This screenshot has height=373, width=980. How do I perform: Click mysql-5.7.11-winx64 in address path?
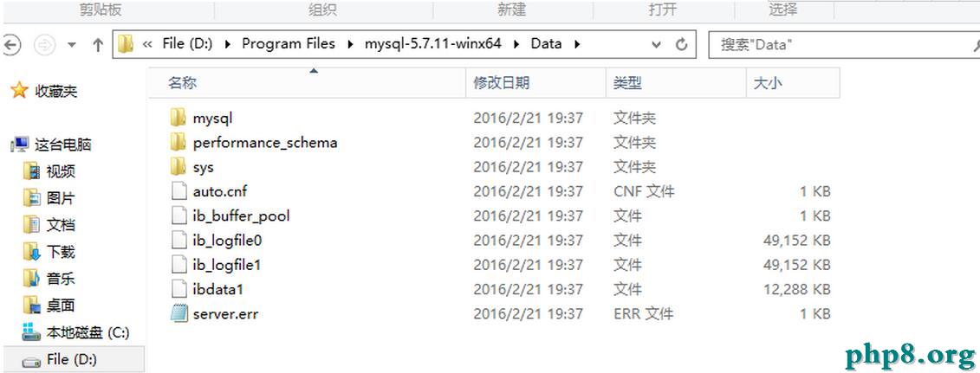[432, 43]
